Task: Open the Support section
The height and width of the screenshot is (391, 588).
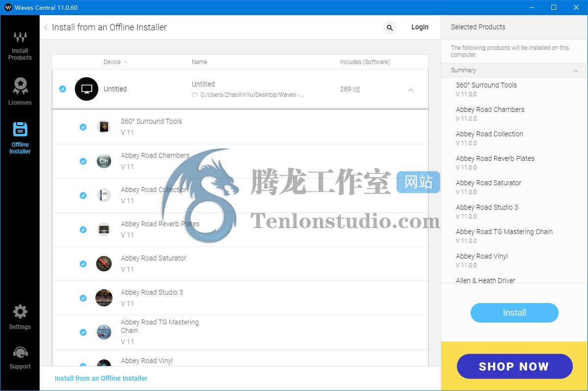Action: coord(20,358)
